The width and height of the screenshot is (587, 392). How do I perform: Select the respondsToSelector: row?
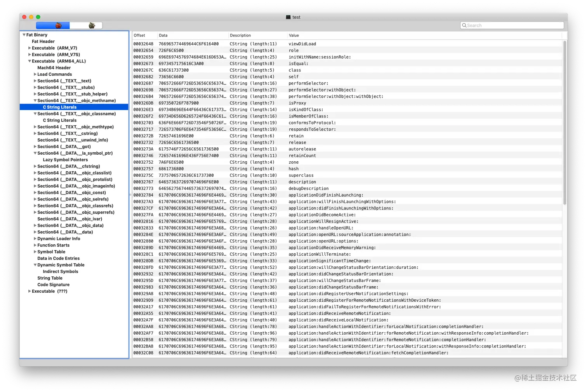pyautogui.click(x=347, y=130)
